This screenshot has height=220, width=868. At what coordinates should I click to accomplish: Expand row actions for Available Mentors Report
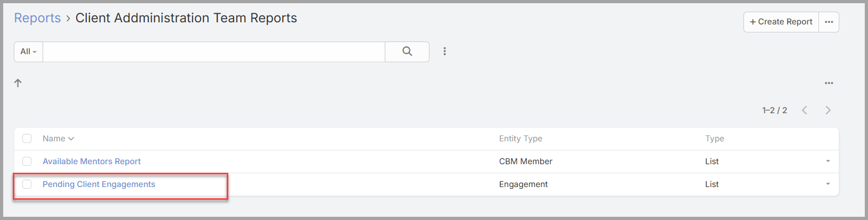point(828,162)
